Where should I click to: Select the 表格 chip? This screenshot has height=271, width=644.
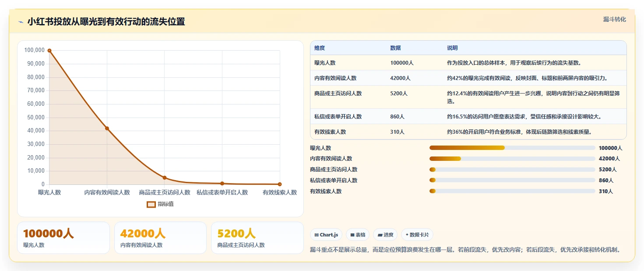click(358, 235)
